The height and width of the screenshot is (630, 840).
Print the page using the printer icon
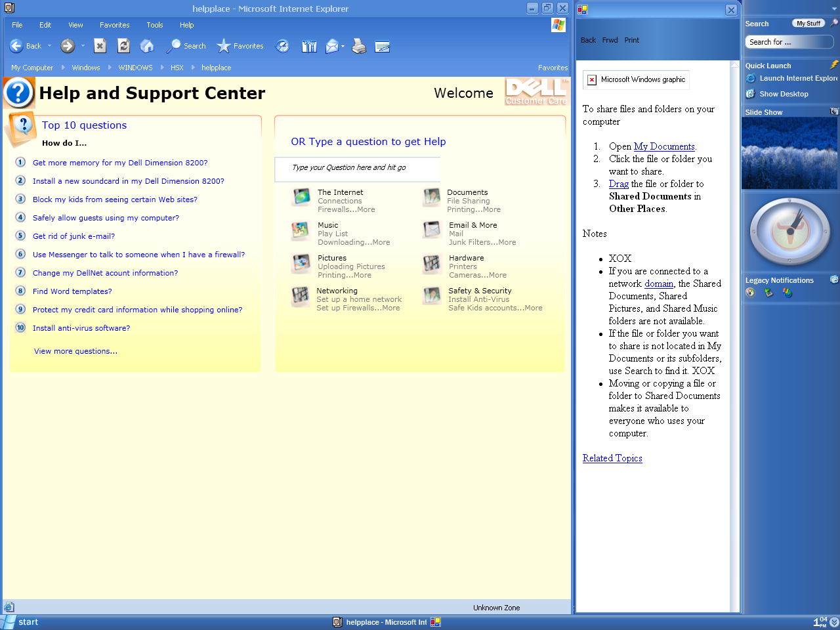(359, 46)
